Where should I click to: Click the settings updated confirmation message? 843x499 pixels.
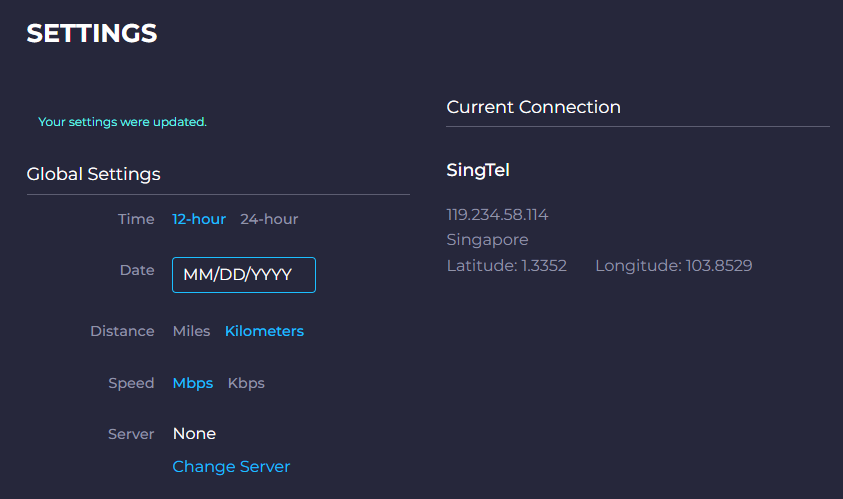[122, 122]
